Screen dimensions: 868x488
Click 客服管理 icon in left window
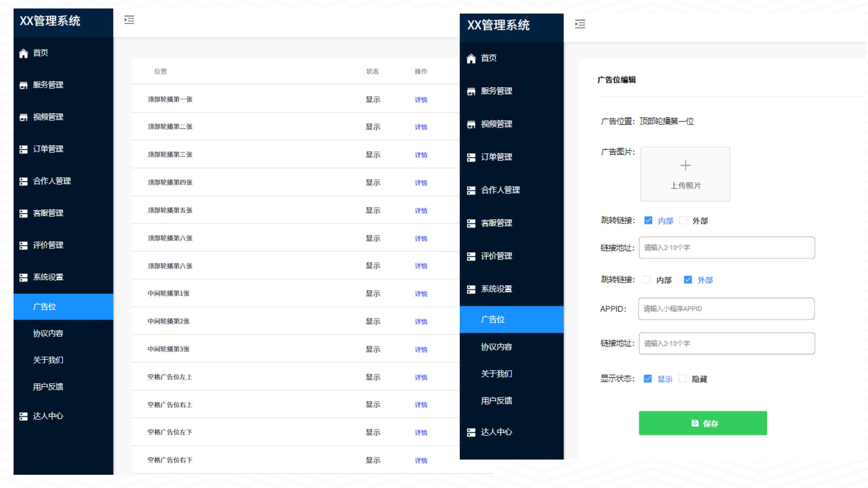[23, 213]
